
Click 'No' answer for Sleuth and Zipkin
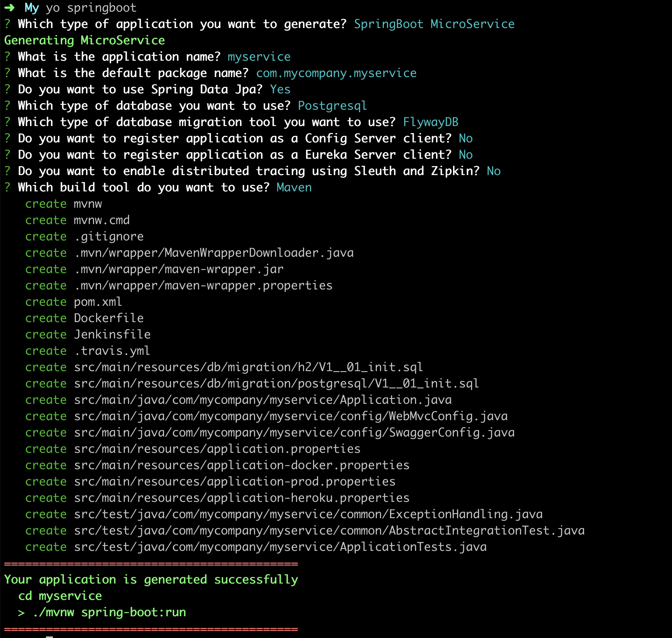494,171
